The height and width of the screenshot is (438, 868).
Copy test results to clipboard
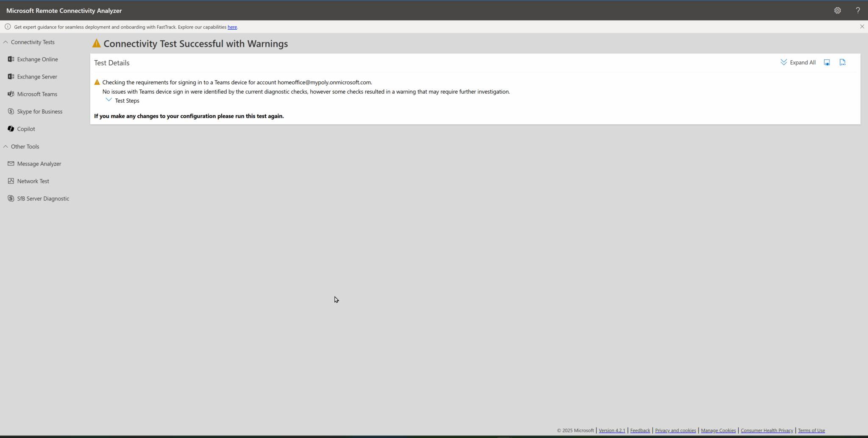[x=827, y=62]
